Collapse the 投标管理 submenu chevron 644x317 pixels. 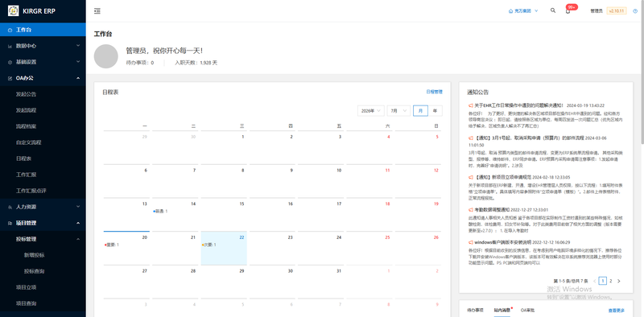(78, 239)
